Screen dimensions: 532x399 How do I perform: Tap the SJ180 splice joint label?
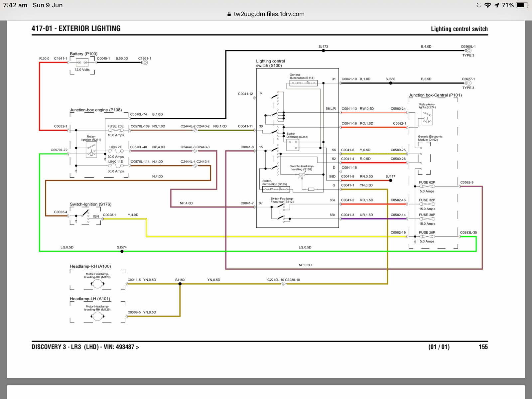coord(180,280)
